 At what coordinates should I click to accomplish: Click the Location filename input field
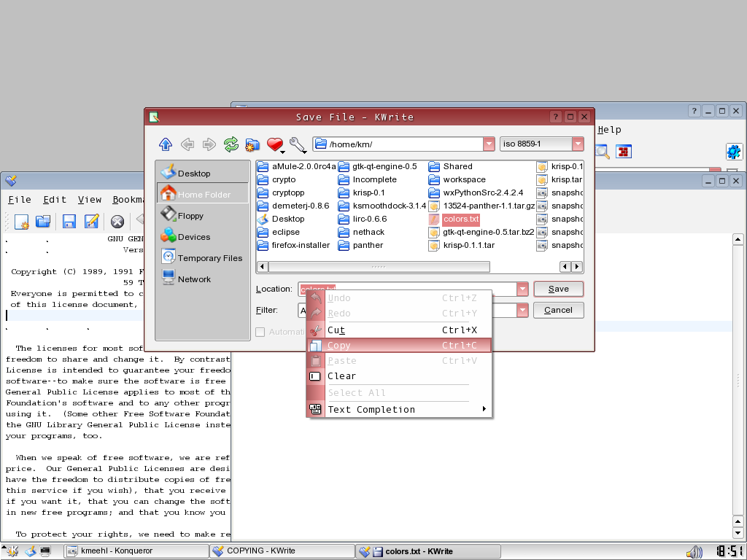409,289
